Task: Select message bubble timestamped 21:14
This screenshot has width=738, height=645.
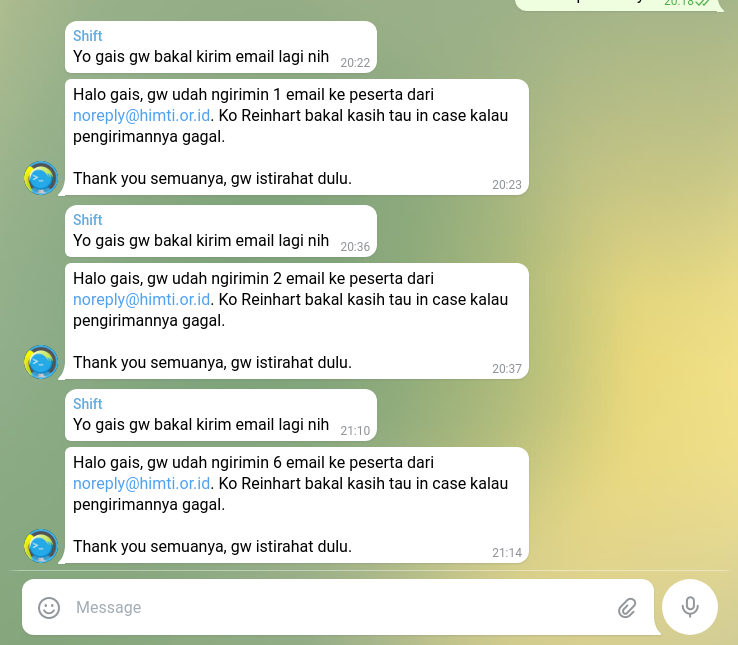Action: point(297,505)
